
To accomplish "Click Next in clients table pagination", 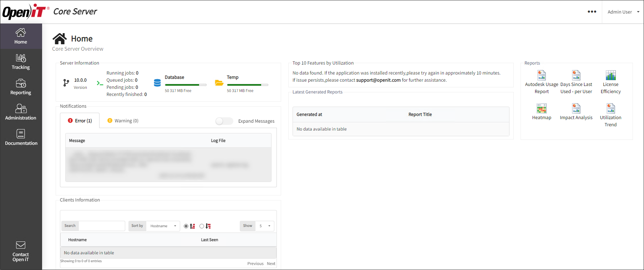I will pos(271,264).
